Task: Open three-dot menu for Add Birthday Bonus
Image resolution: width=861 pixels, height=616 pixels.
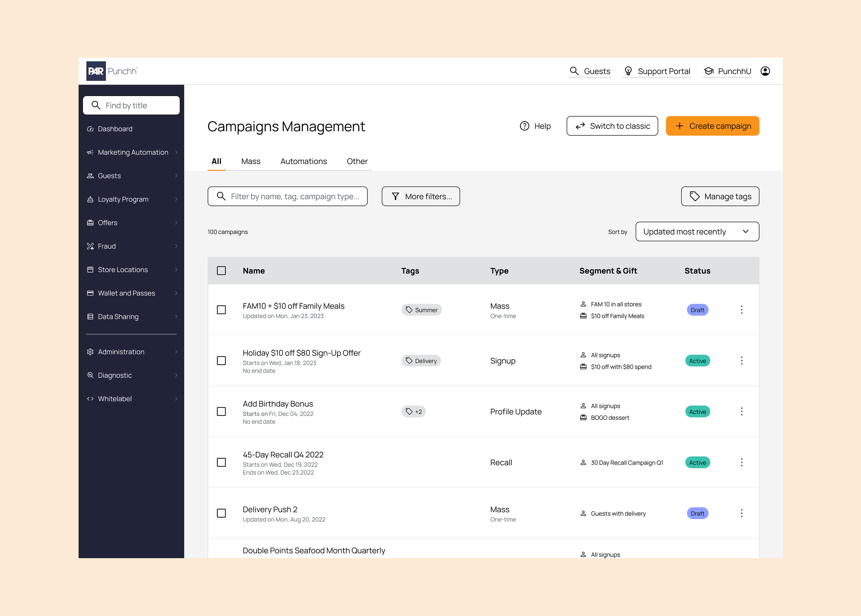Action: pyautogui.click(x=741, y=411)
